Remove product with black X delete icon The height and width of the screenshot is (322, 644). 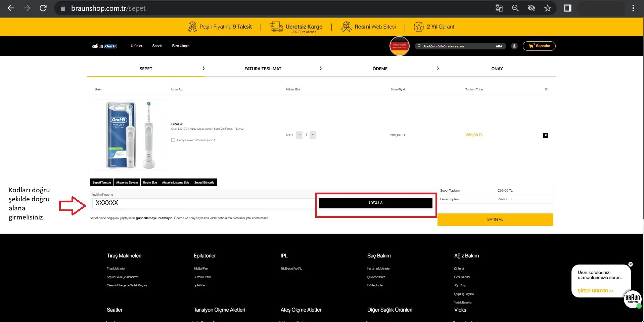(546, 135)
